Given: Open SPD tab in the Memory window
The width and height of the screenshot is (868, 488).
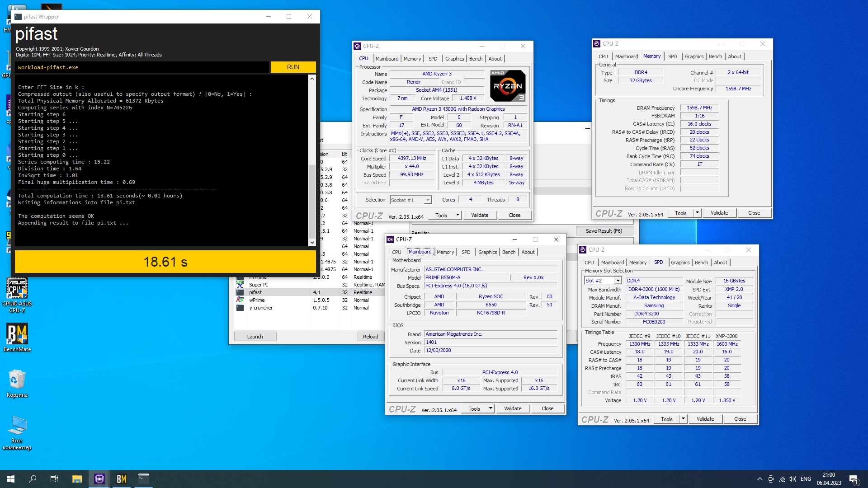Looking at the screenshot, I should point(672,56).
